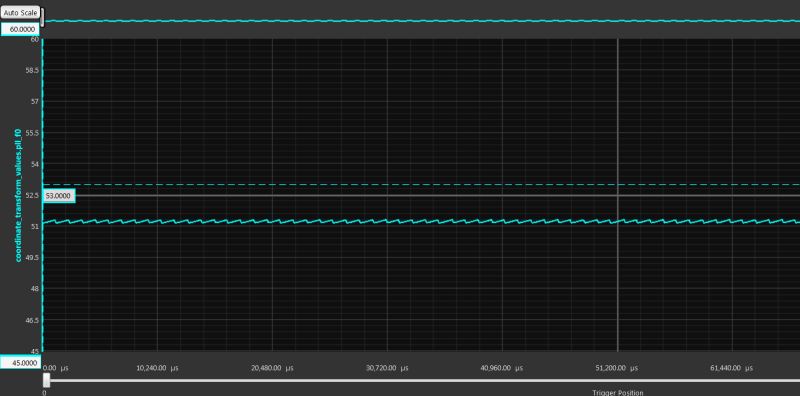Screen dimensions: 800x396
Task: Click the 58.5 y-axis tick label
Action: (x=32, y=70)
